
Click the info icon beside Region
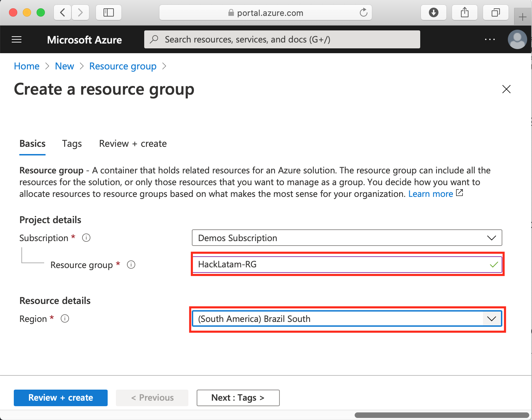point(65,318)
